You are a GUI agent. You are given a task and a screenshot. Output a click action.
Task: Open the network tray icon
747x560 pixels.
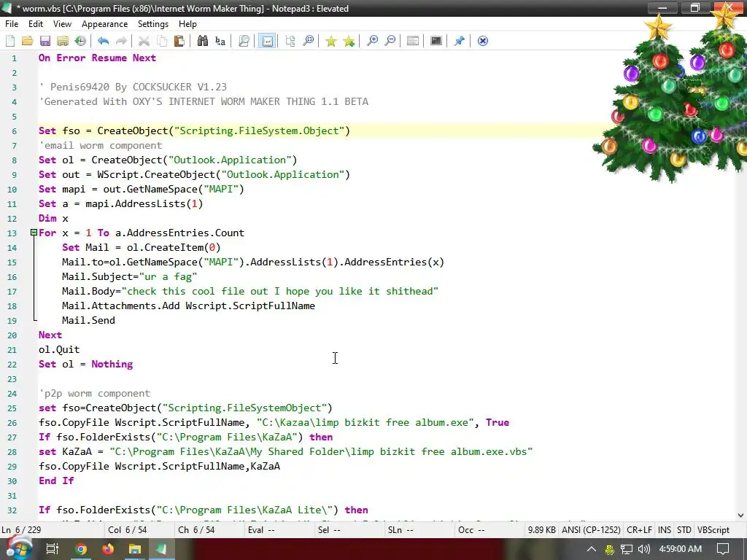pos(627,549)
